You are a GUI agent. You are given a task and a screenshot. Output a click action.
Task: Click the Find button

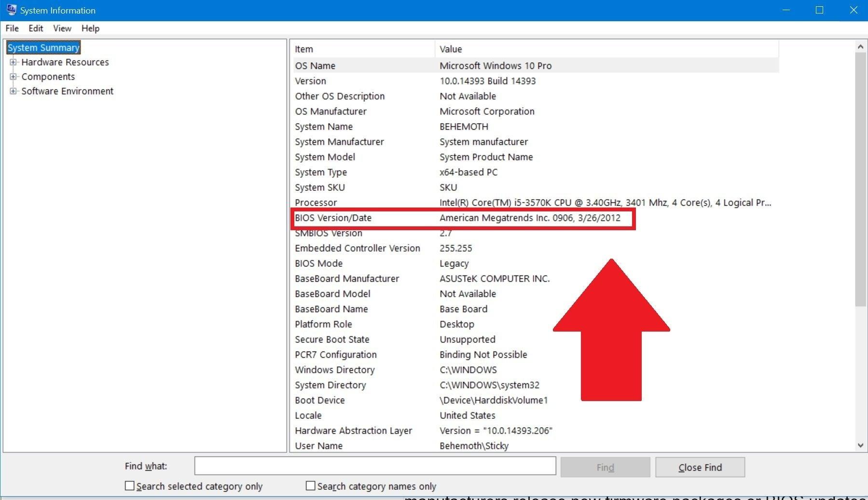click(605, 467)
